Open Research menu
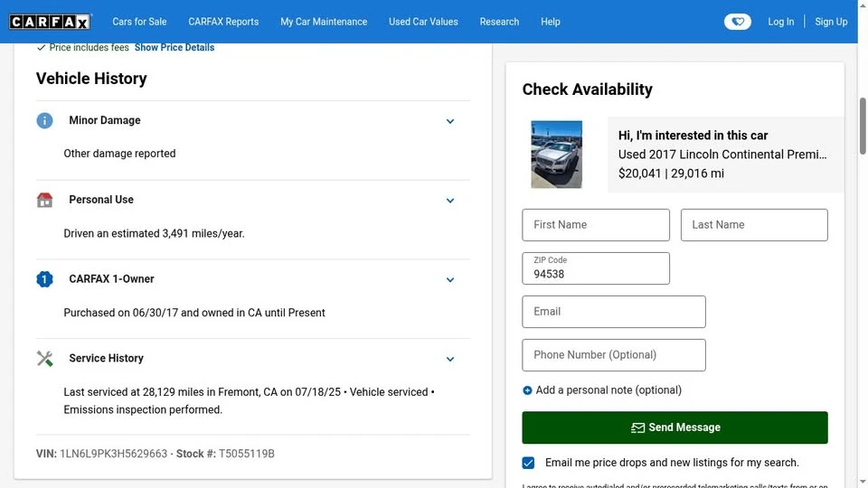 pyautogui.click(x=499, y=22)
